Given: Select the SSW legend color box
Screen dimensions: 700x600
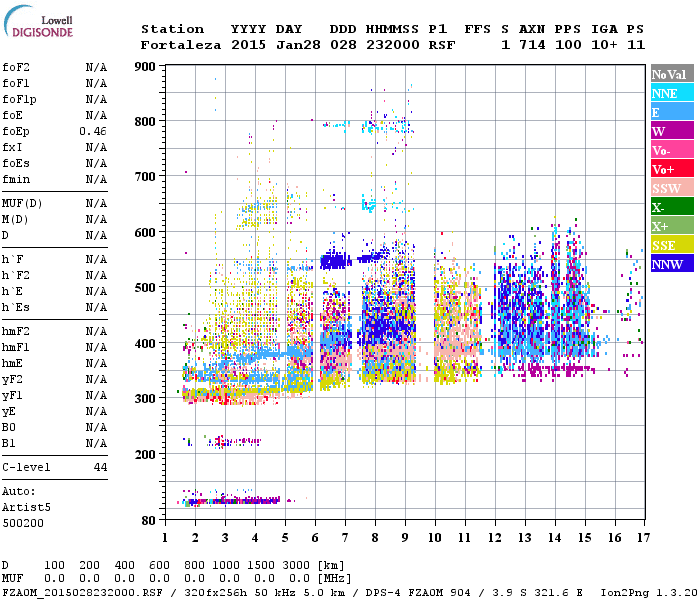Looking at the screenshot, I should pos(671,188).
